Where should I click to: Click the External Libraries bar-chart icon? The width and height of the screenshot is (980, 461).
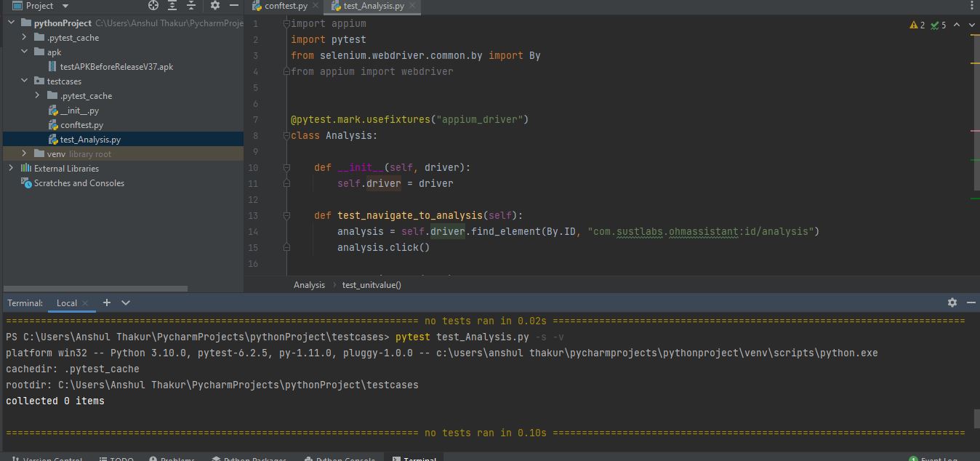point(26,169)
